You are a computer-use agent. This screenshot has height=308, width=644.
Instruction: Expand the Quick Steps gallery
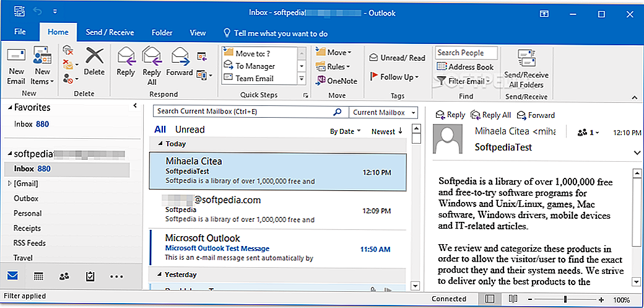point(302,78)
